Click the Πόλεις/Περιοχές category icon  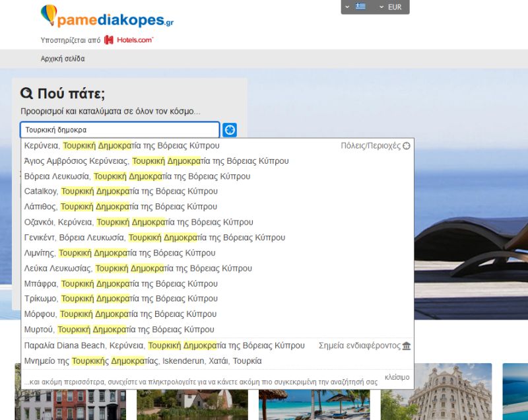pos(407,146)
